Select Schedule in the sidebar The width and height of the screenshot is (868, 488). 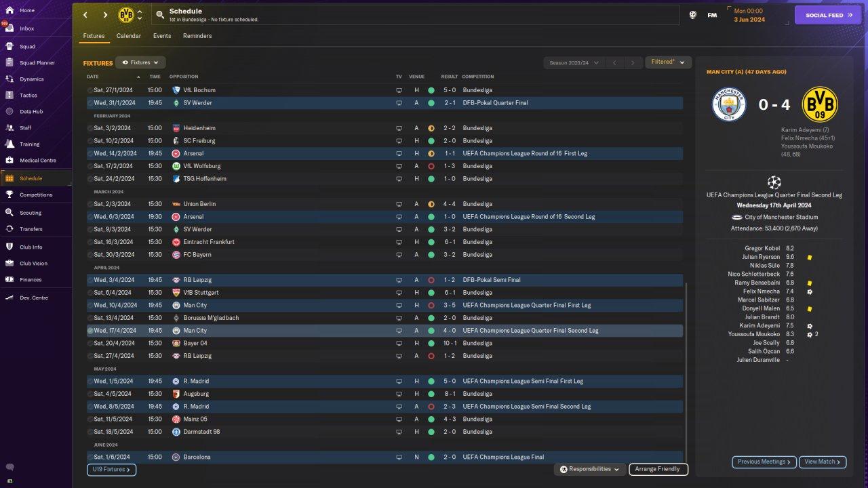(35, 178)
